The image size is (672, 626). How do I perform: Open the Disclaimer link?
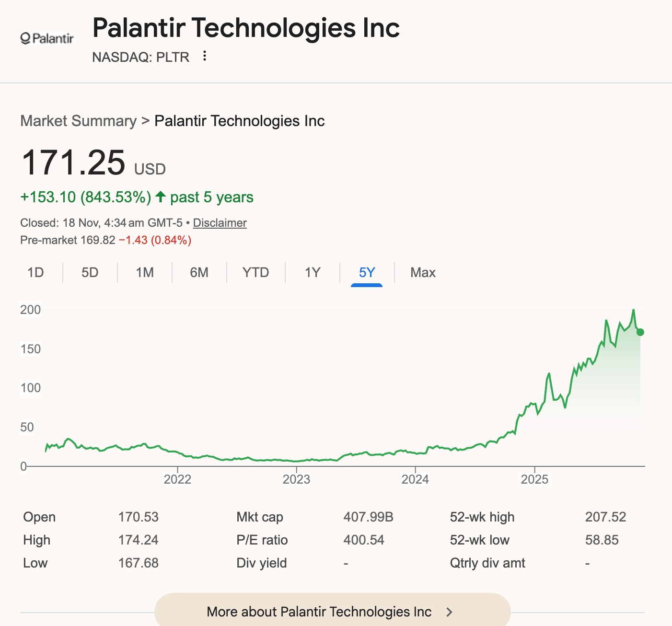[x=220, y=223]
